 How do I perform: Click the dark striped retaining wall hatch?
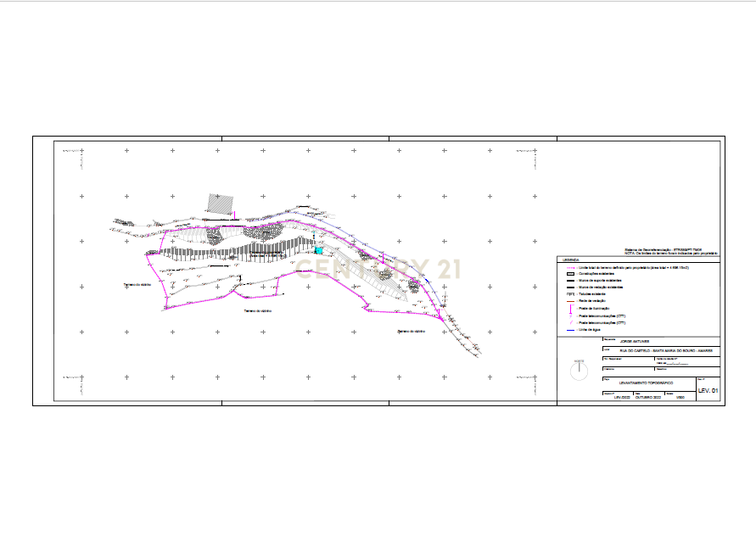(x=236, y=251)
